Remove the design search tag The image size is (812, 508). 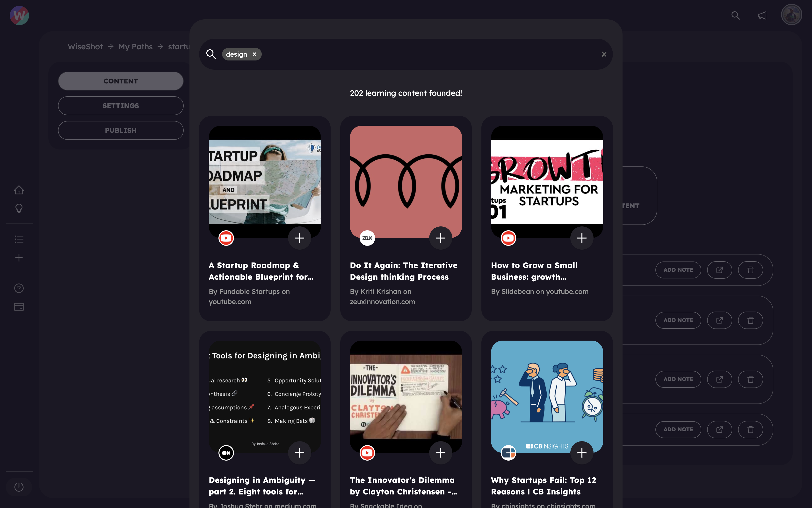[x=254, y=54]
